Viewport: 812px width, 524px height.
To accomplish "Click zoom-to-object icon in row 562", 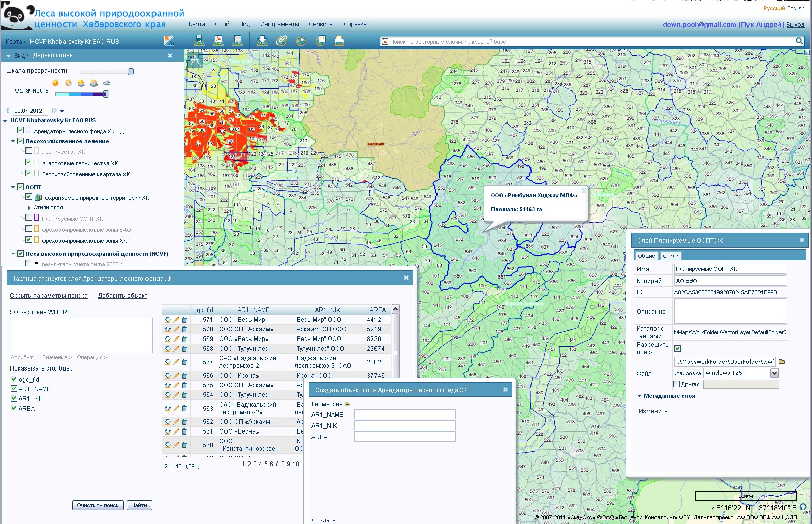I will coord(167,422).
